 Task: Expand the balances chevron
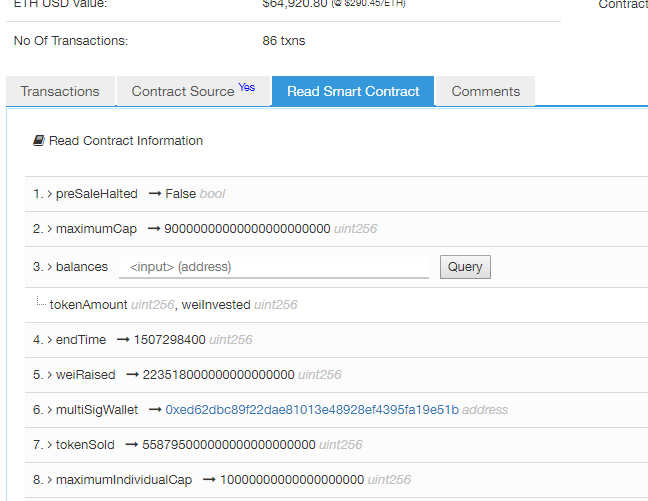50,267
